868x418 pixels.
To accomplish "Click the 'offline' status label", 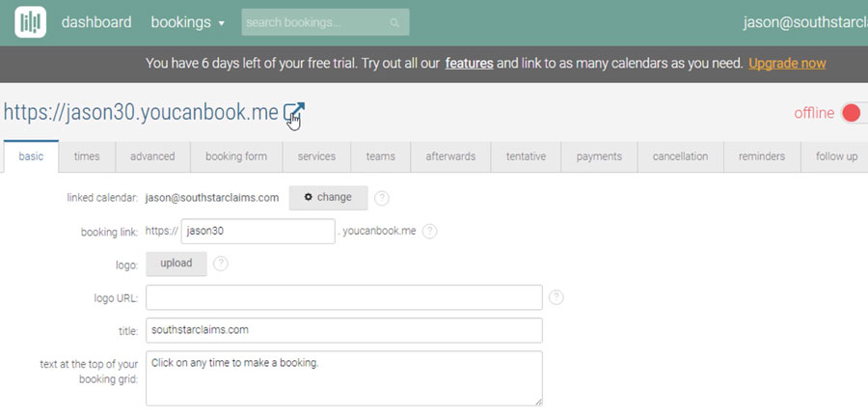I will [x=814, y=113].
